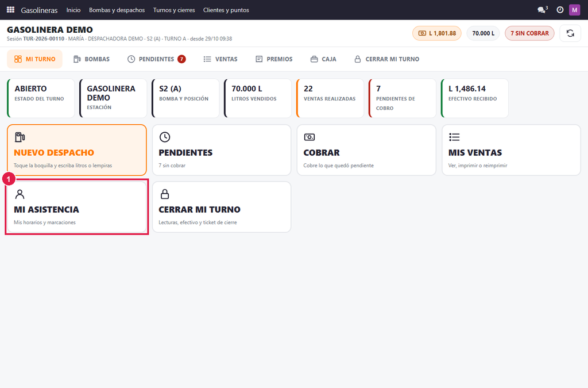The height and width of the screenshot is (388, 588).
Task: Open the Cobrar card
Action: pos(366,150)
